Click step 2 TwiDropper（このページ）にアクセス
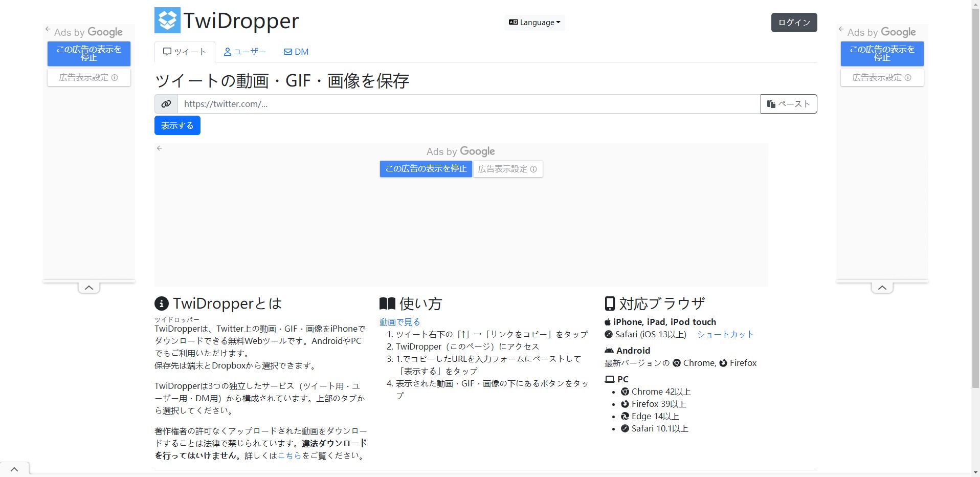Viewport: 980px width, 477px height. tap(467, 346)
